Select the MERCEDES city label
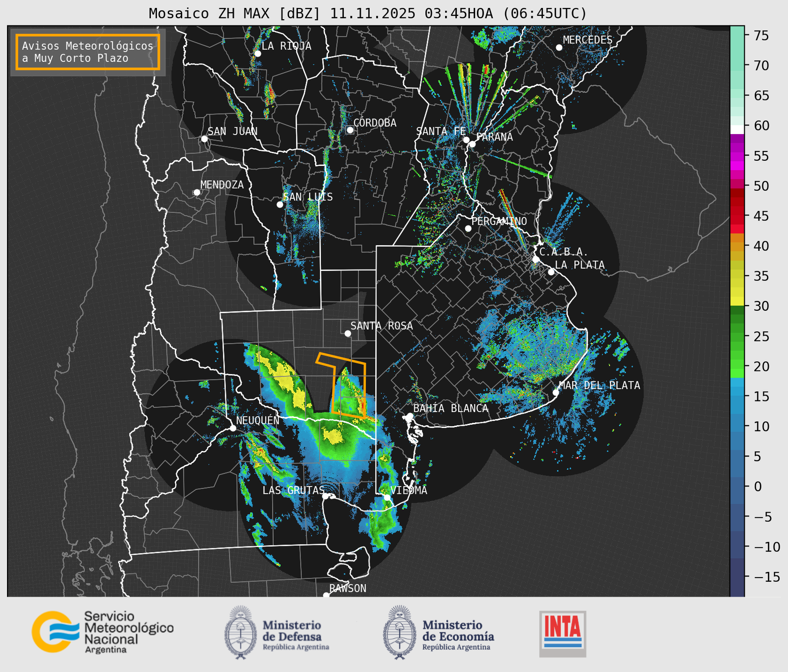The image size is (788, 672). tap(587, 40)
